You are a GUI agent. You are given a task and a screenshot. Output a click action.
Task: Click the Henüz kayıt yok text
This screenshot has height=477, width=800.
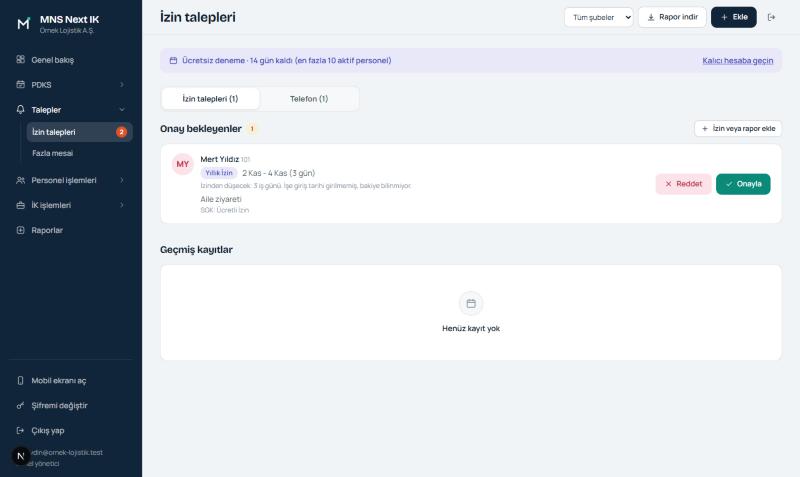471,329
